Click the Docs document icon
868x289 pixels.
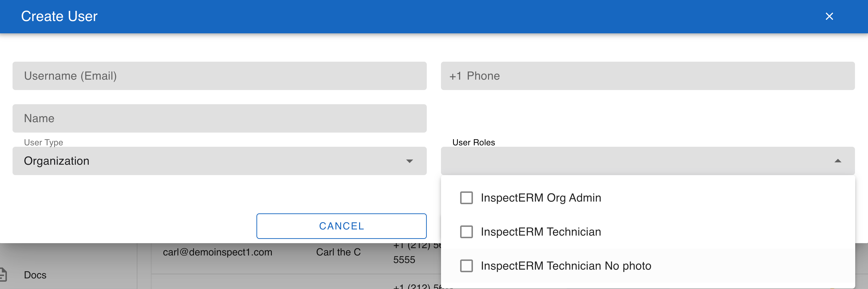(x=3, y=275)
